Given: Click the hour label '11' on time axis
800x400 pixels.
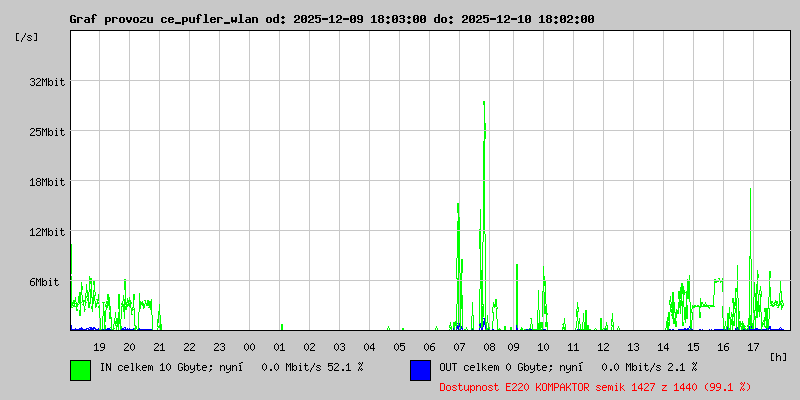Looking at the screenshot, I should 573,347.
